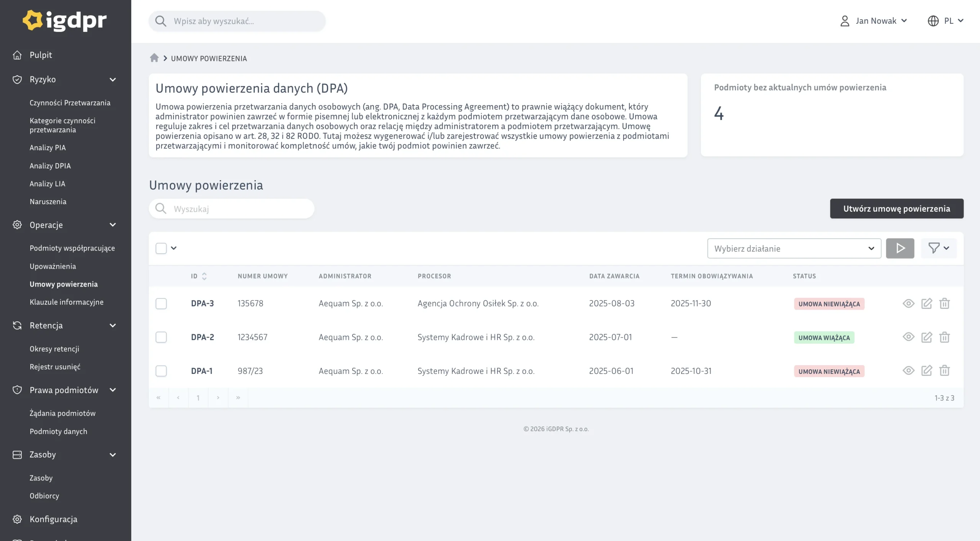Click the igdpr logo
This screenshot has width=980, height=541.
click(65, 21)
